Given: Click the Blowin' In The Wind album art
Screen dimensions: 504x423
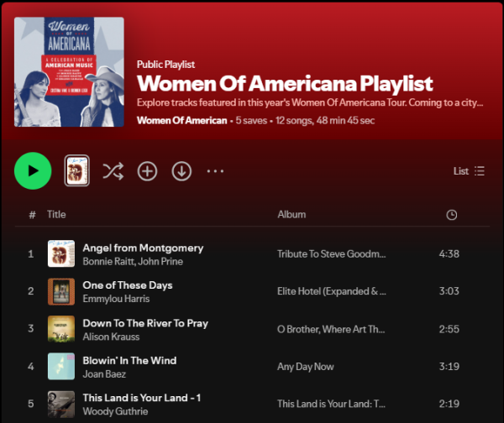Looking at the screenshot, I should 61,366.
